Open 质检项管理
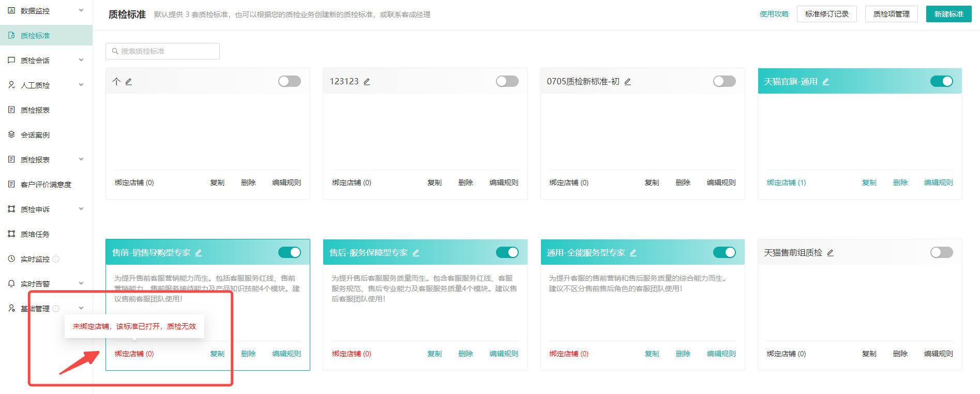The image size is (980, 394). (x=892, y=14)
